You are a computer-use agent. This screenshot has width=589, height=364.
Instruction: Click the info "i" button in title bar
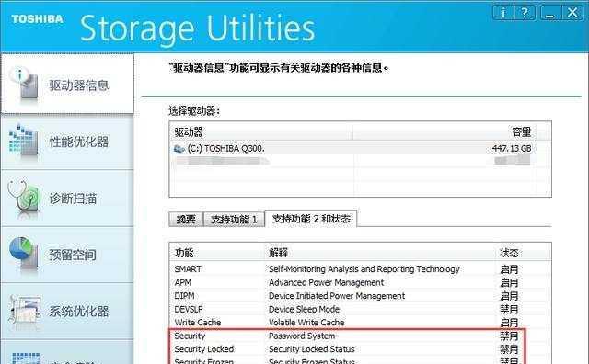[503, 14]
